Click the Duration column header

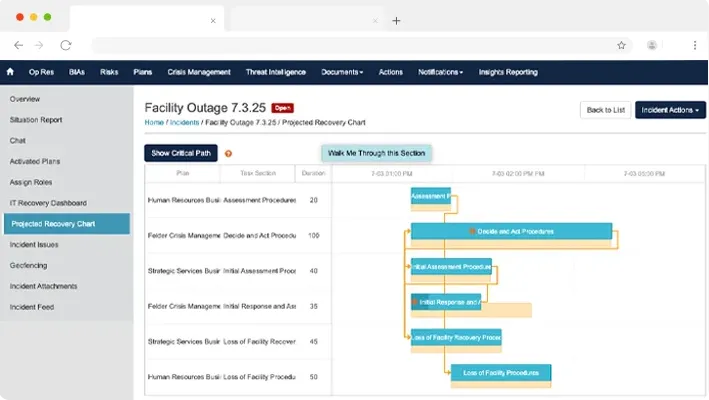(313, 173)
